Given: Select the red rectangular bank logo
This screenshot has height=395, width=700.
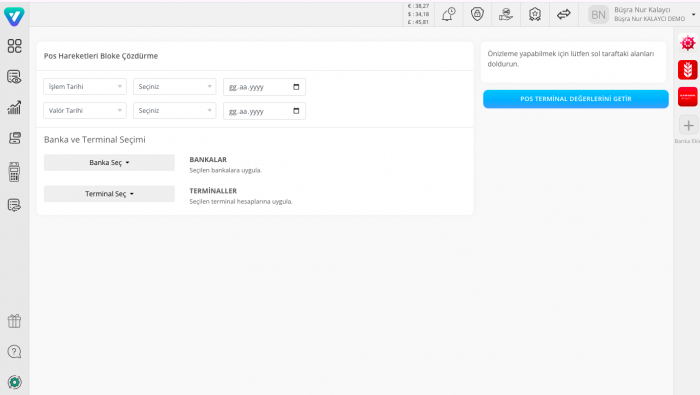Looking at the screenshot, I should [x=688, y=96].
